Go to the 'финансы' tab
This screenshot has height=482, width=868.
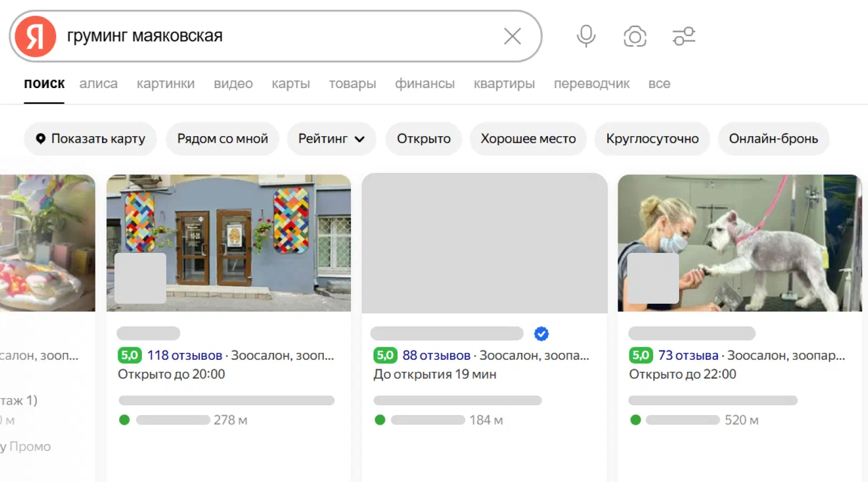pos(425,84)
